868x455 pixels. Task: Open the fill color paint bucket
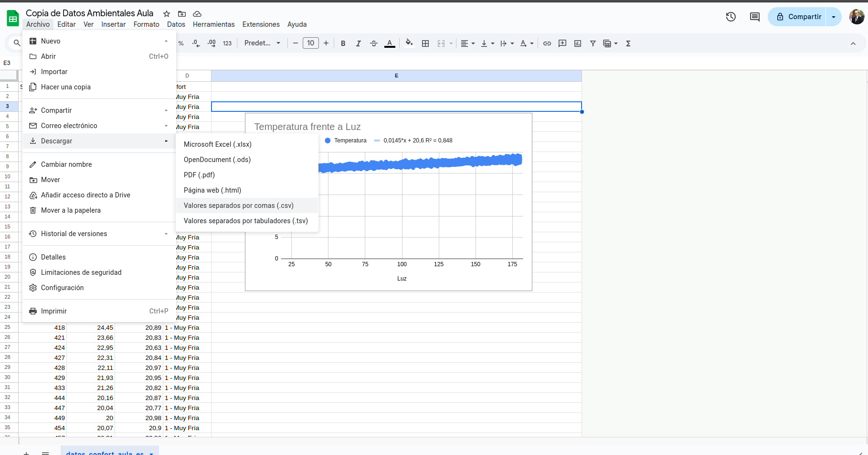(409, 43)
